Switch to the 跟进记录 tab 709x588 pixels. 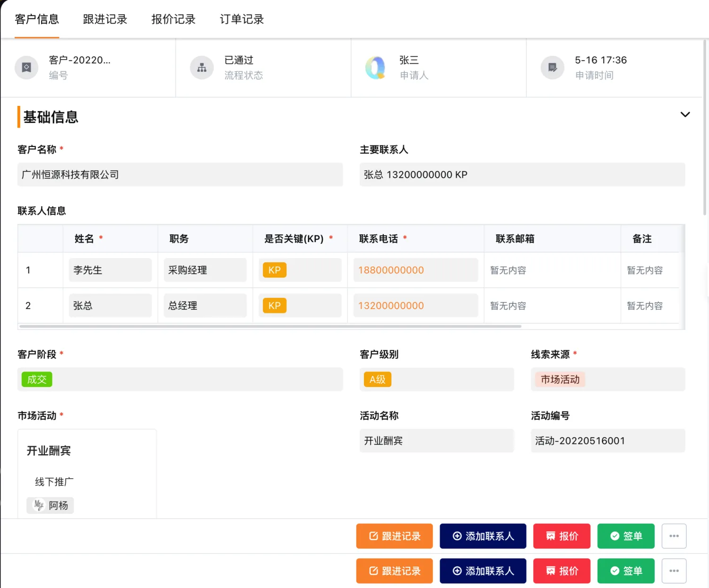[105, 19]
